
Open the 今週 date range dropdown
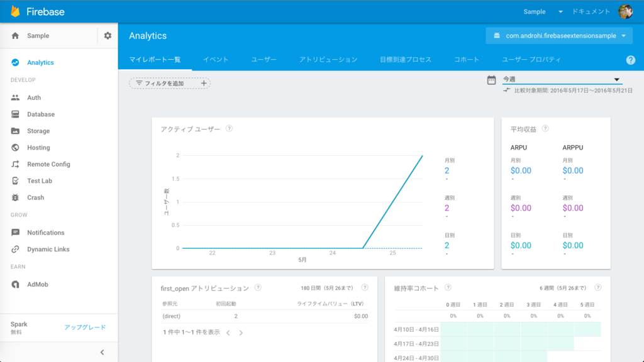click(562, 79)
